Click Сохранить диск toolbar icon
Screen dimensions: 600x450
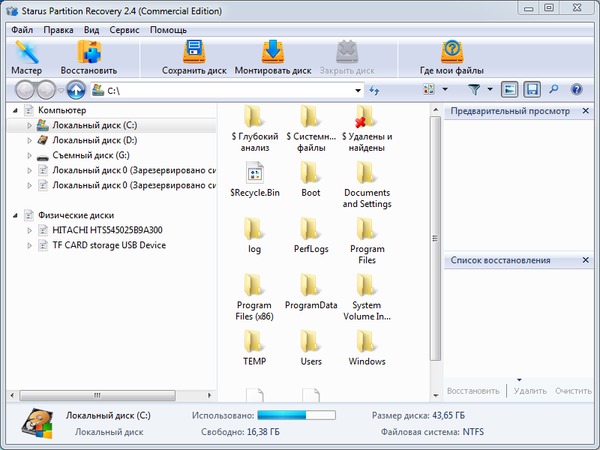194,59
